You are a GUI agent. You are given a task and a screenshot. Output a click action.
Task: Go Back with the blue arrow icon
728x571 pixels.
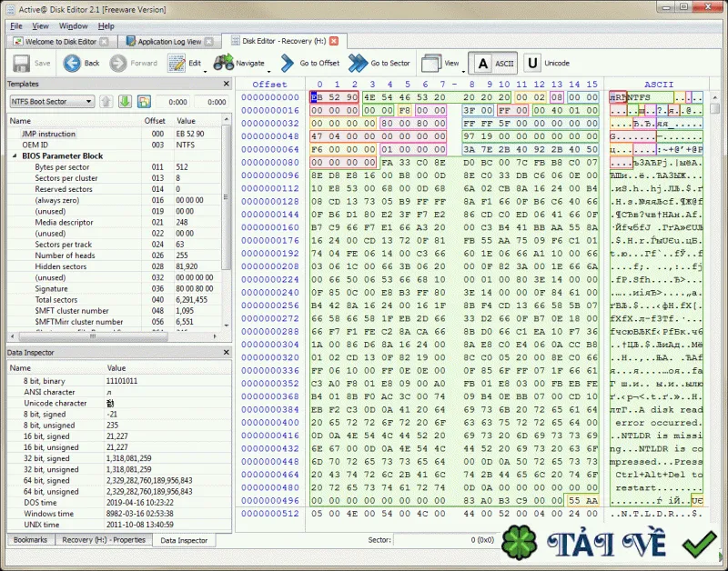point(72,63)
